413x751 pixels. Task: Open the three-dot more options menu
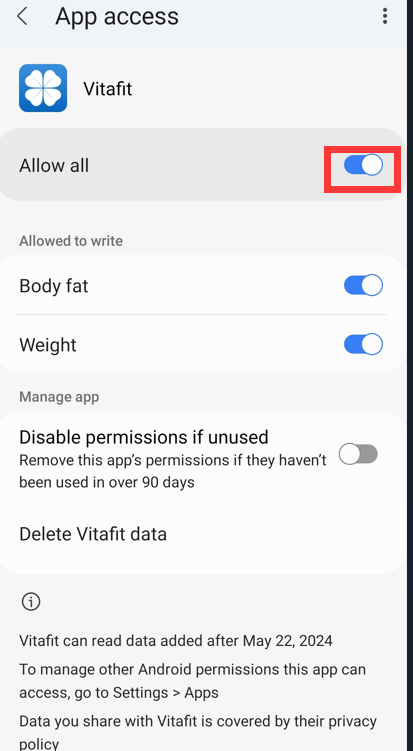pos(385,16)
